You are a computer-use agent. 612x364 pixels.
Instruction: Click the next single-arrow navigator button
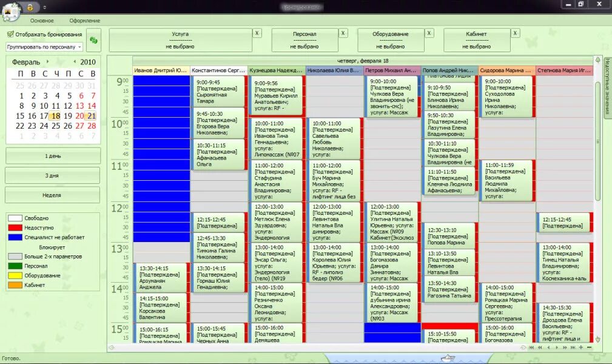pos(557,347)
